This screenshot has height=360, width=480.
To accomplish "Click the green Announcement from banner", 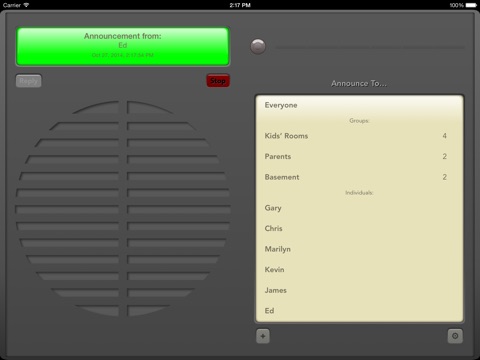I will (x=123, y=47).
